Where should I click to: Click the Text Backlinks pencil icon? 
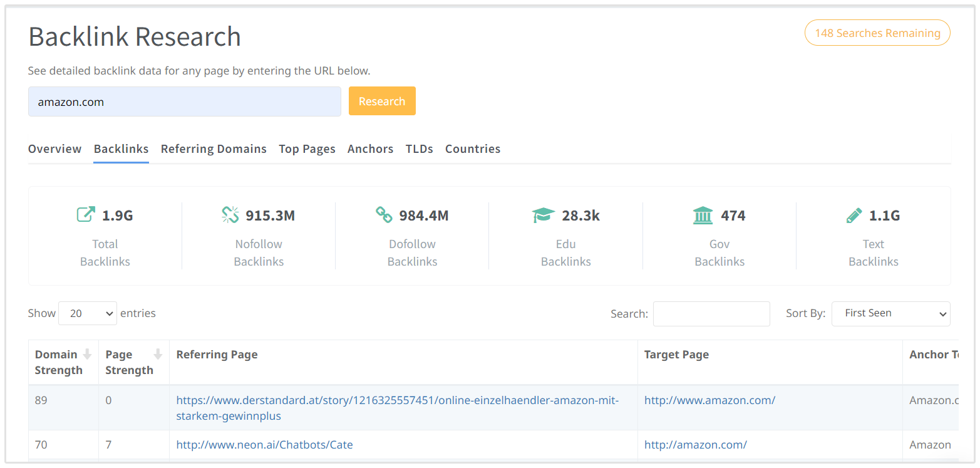pyautogui.click(x=854, y=216)
